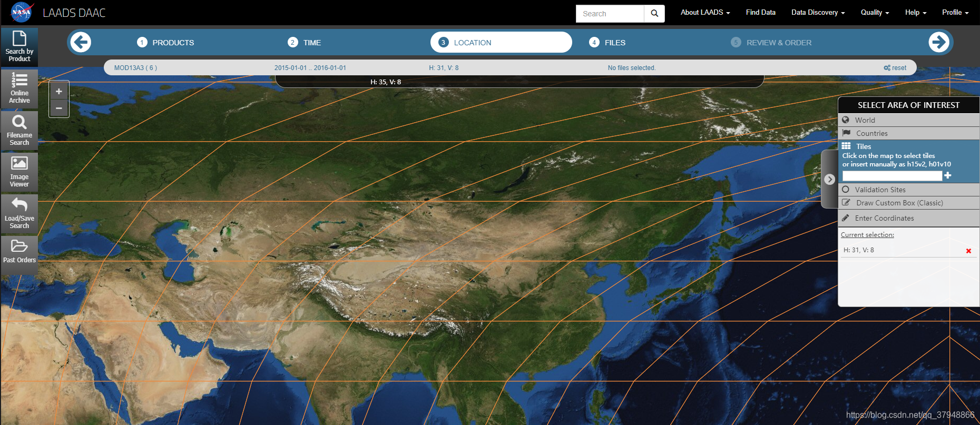Image resolution: width=980 pixels, height=425 pixels.
Task: Open the Profile dropdown
Action: tap(955, 12)
